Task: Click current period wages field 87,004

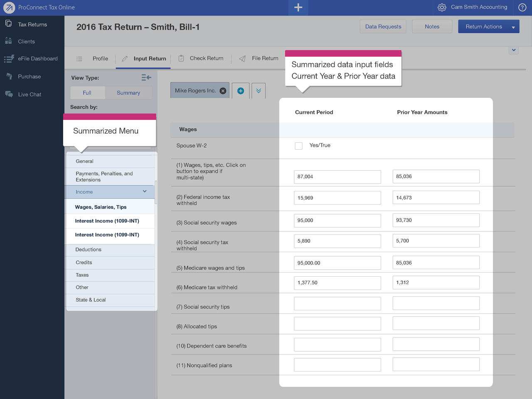Action: click(337, 177)
